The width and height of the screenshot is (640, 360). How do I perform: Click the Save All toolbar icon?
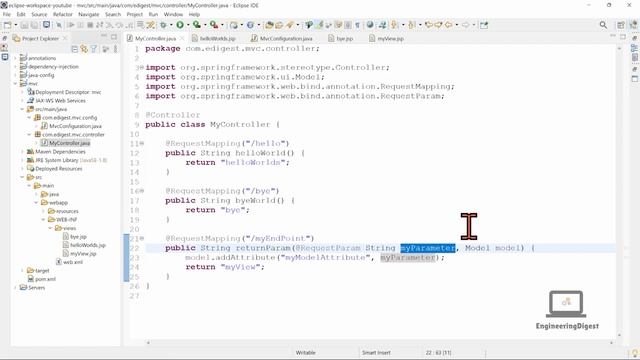(34, 25)
